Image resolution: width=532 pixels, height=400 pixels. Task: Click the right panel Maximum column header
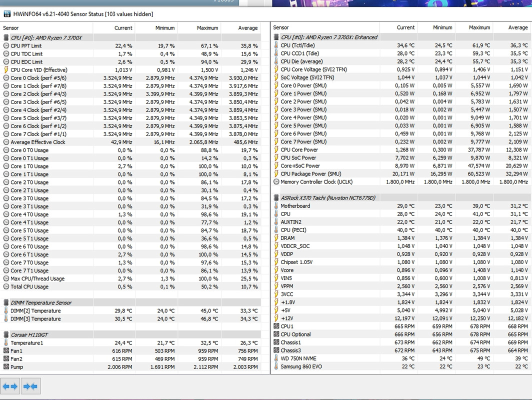474,27
